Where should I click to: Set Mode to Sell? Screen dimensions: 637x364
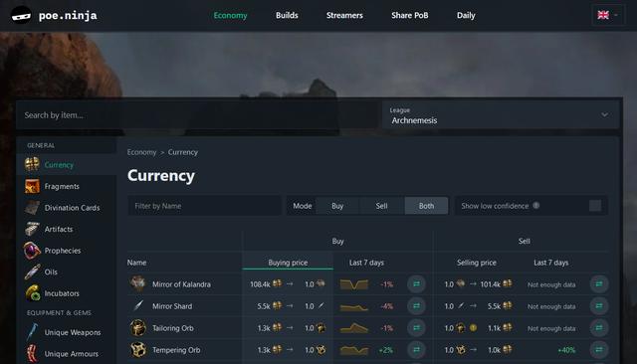(381, 206)
